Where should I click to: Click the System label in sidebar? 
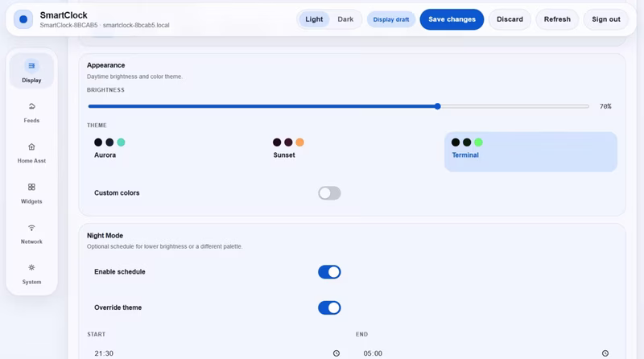click(31, 282)
